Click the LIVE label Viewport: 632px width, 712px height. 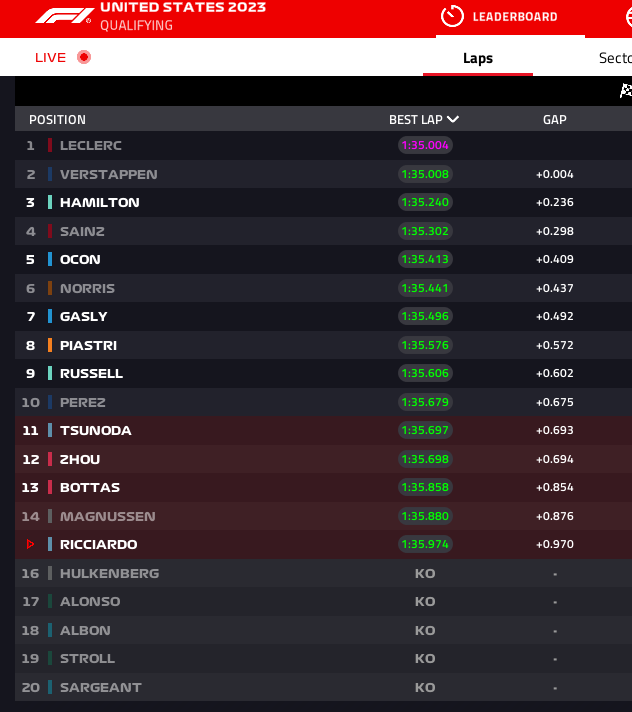(50, 57)
